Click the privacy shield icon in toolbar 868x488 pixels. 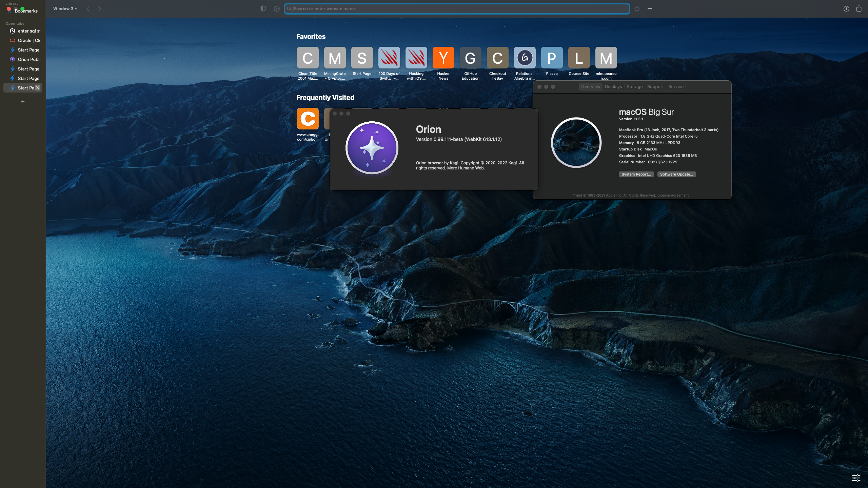263,9
